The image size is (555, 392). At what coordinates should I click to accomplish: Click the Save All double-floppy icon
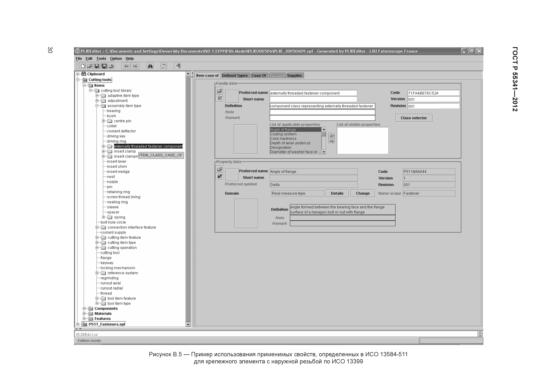[x=104, y=66]
